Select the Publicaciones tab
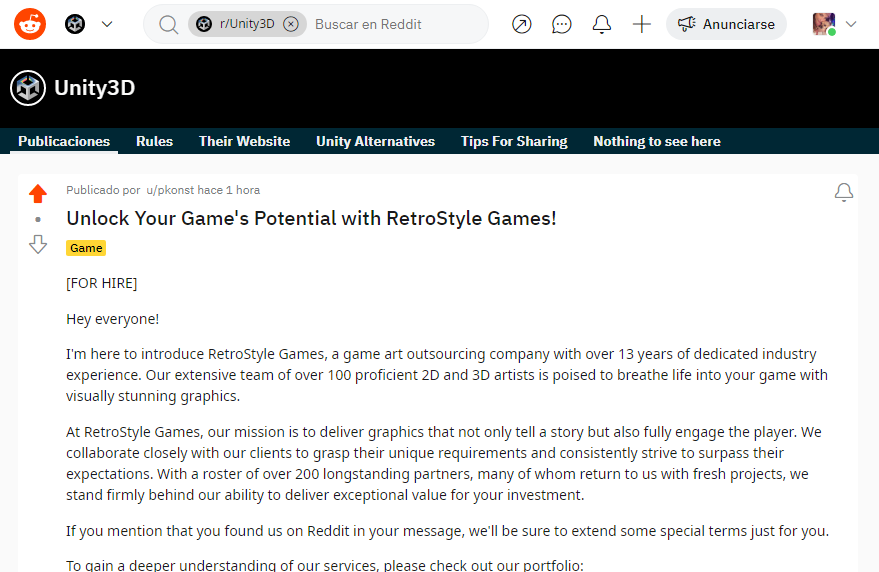The image size is (879, 572). (64, 141)
